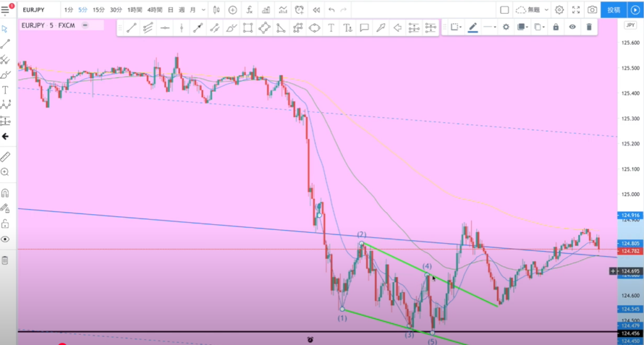Viewport: 644px width, 345px height.
Task: Select the rectangle shape drawing tool
Action: [x=248, y=27]
